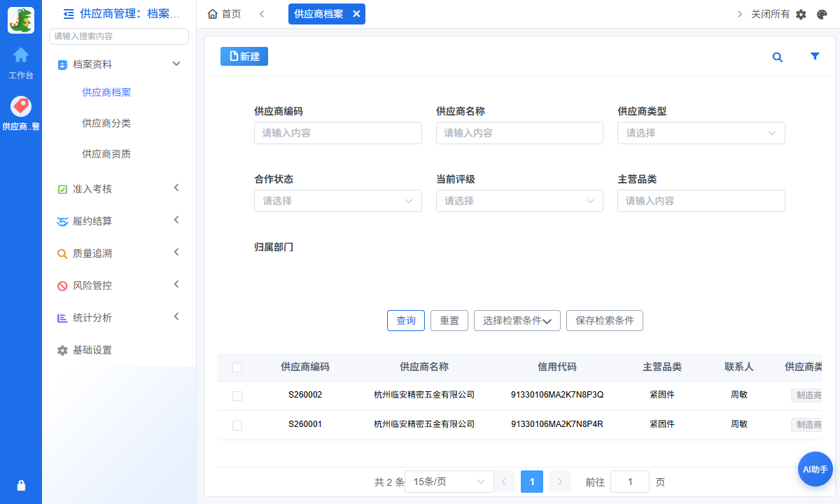Screen dimensions: 840x504
Task: Open the 工作台 home icon
Action: pos(21,55)
